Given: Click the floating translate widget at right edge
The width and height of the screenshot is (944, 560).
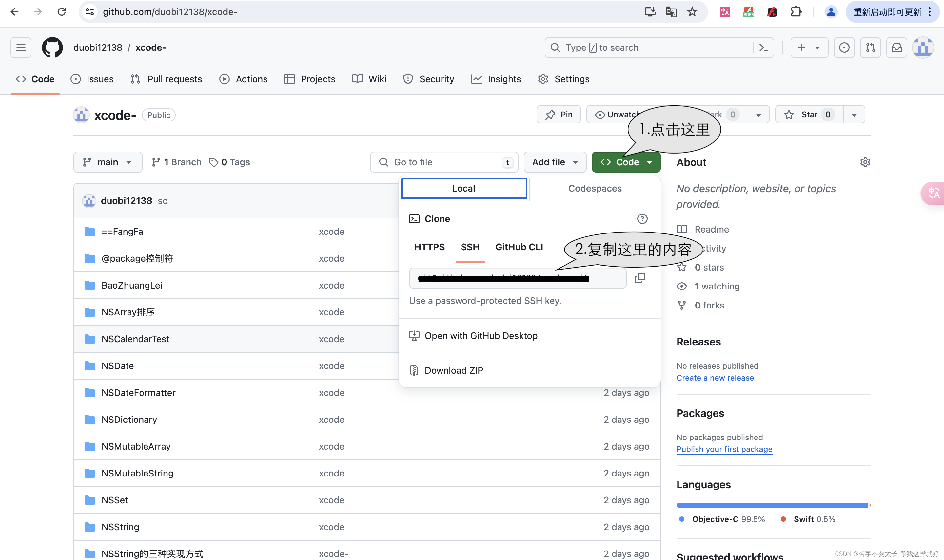Looking at the screenshot, I should (x=933, y=193).
